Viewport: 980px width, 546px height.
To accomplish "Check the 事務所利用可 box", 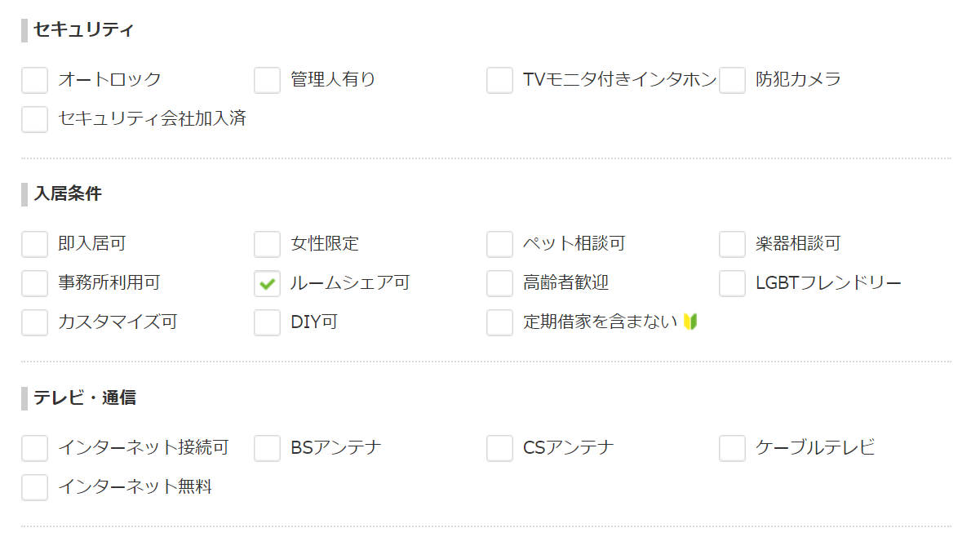I will pyautogui.click(x=35, y=283).
